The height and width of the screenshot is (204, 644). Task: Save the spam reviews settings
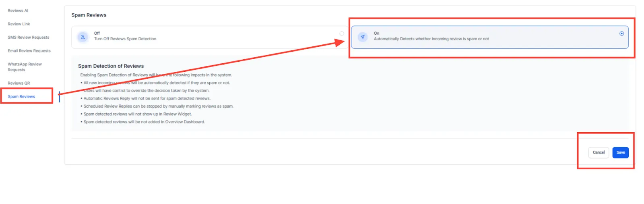click(x=621, y=152)
